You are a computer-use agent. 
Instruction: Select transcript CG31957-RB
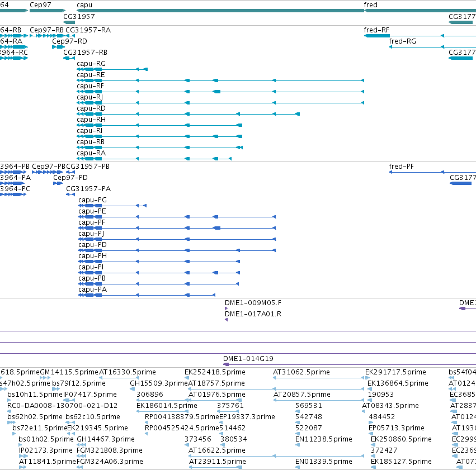[x=86, y=53]
